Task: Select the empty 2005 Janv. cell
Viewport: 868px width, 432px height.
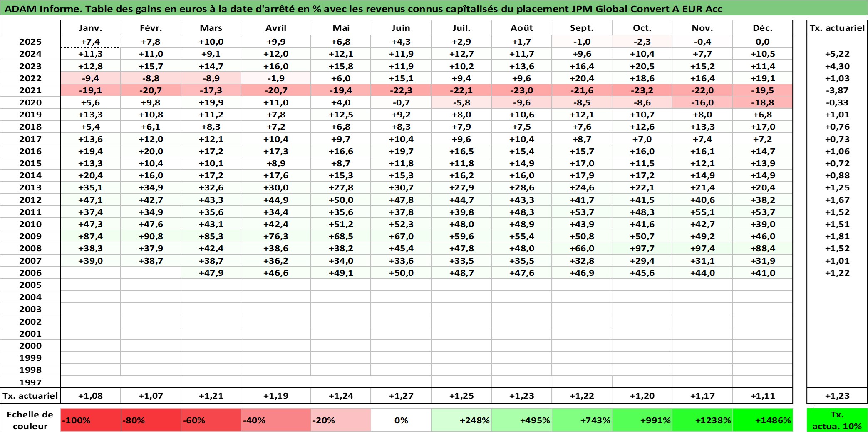Action: click(90, 285)
